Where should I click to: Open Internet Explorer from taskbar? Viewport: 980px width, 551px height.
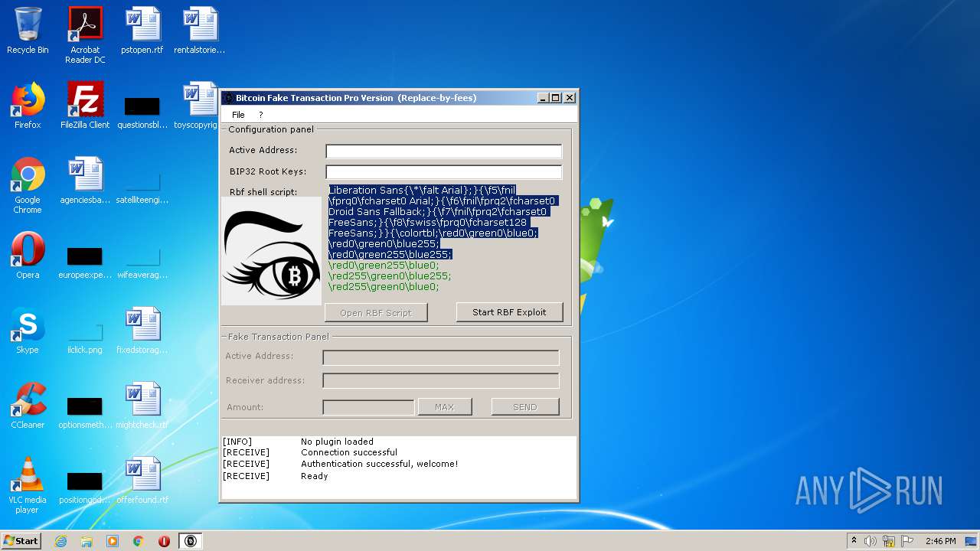[x=60, y=541]
